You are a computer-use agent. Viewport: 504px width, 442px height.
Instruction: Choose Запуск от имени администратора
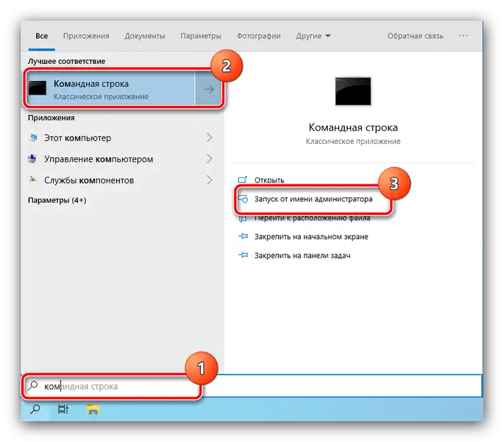(x=313, y=199)
